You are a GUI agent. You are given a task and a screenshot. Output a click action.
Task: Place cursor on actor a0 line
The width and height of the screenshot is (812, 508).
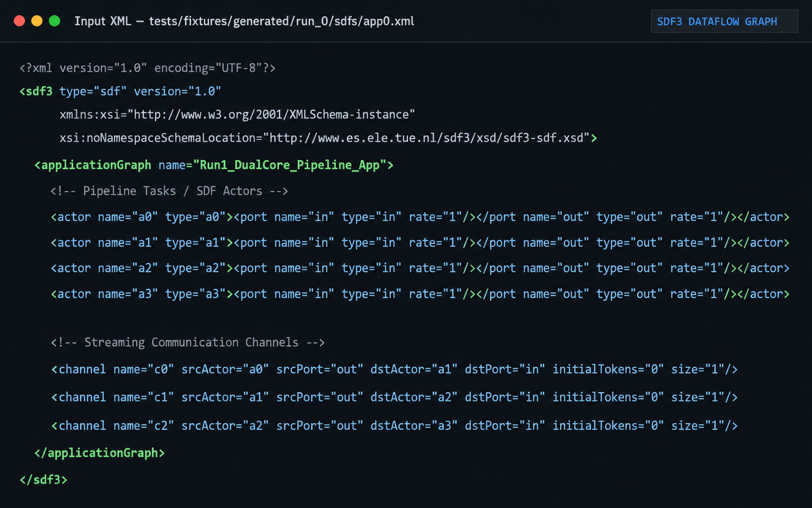(x=420, y=217)
